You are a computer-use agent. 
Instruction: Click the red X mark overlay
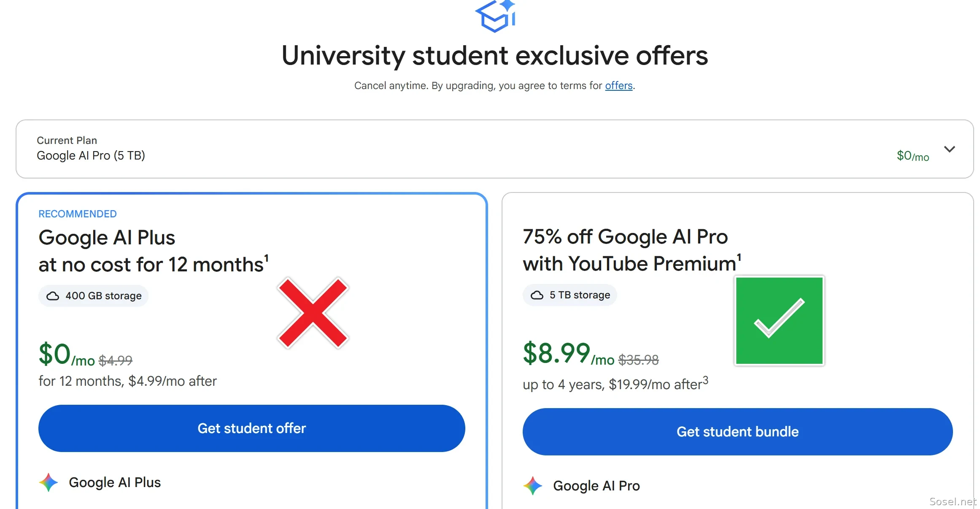[x=313, y=313]
